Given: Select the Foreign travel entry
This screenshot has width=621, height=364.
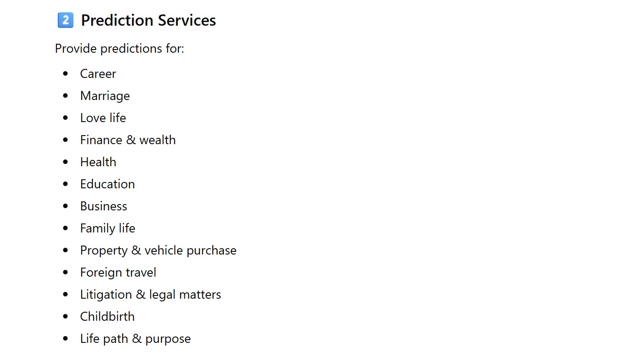Looking at the screenshot, I should [118, 273].
